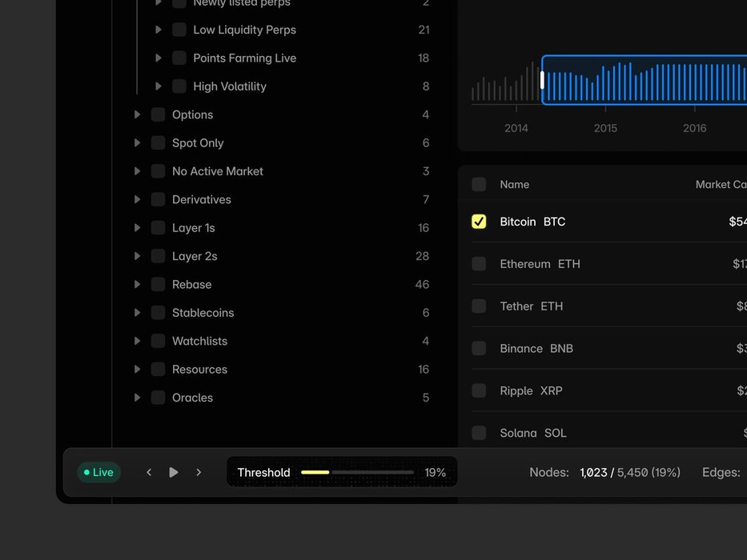Screen dimensions: 747x560
Task: Uncheck the Bitcoin BTC checkbox
Action: [479, 222]
